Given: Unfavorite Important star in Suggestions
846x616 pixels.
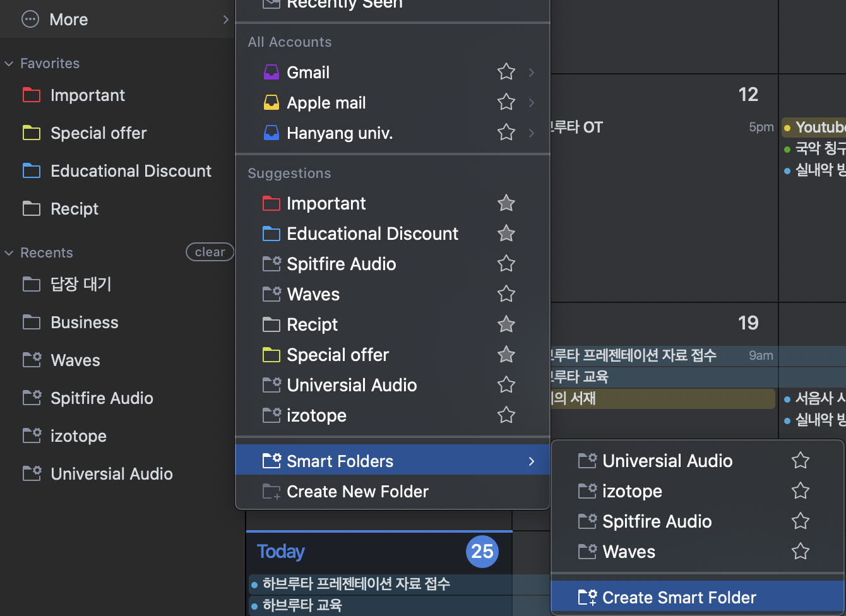Looking at the screenshot, I should (x=506, y=203).
